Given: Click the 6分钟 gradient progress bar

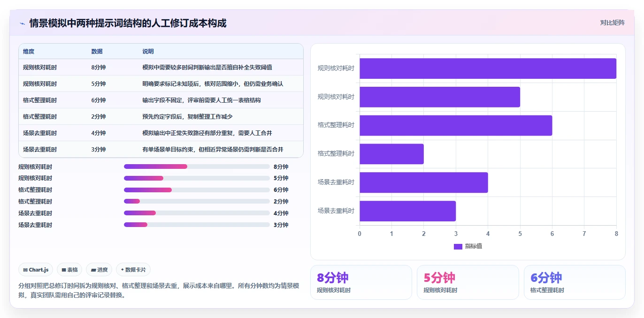Looking at the screenshot, I should (148, 189).
